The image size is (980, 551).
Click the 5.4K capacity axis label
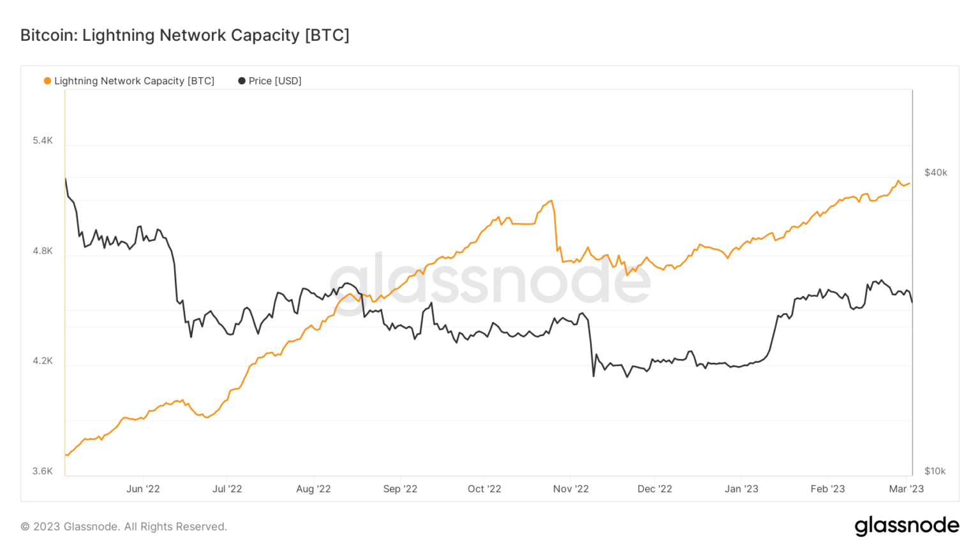43,140
